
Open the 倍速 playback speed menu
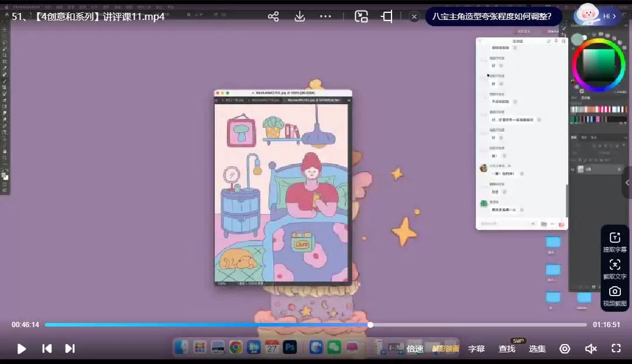click(x=415, y=349)
